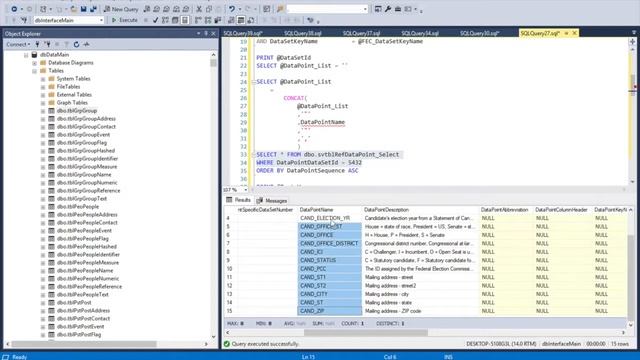The image size is (640, 360).
Task: Collapse the Tables folder node
Action: (x=35, y=71)
